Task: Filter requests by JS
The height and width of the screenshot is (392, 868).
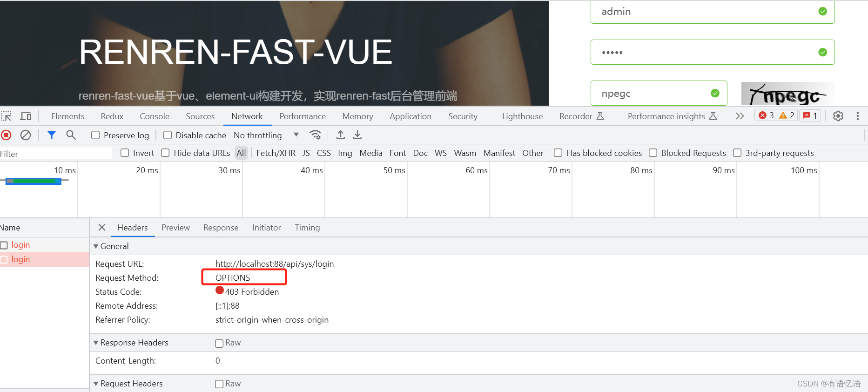Action: 306,153
